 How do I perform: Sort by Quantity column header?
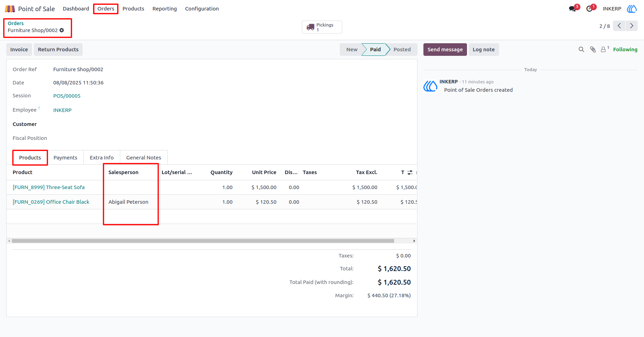click(221, 172)
